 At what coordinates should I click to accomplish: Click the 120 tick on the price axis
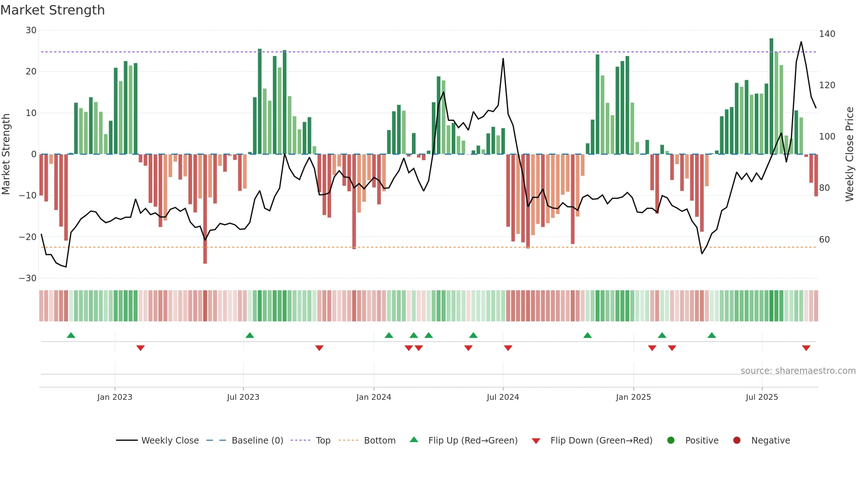[827, 85]
